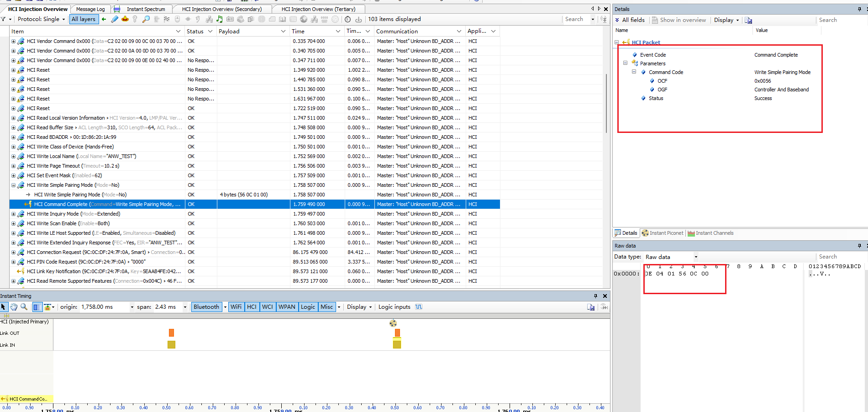
Task: Click Show in overview button
Action: (679, 20)
